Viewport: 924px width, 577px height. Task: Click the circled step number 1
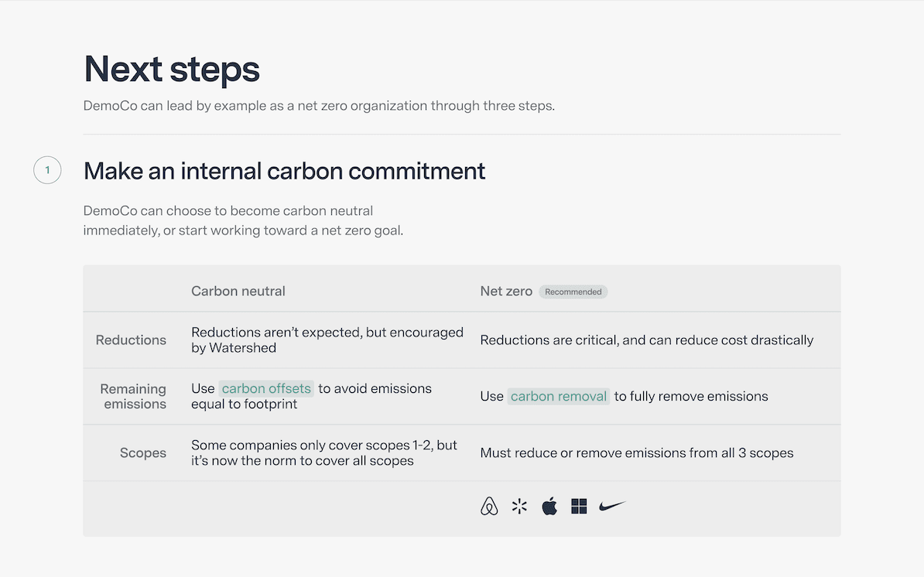(47, 170)
